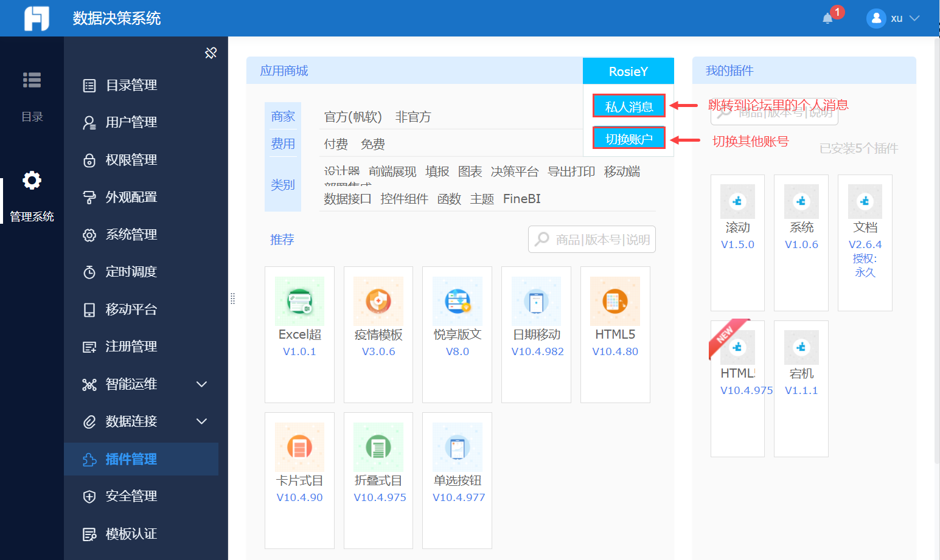The image size is (940, 560).
Task: Click the 移动平台 tablet icon
Action: pyautogui.click(x=89, y=309)
